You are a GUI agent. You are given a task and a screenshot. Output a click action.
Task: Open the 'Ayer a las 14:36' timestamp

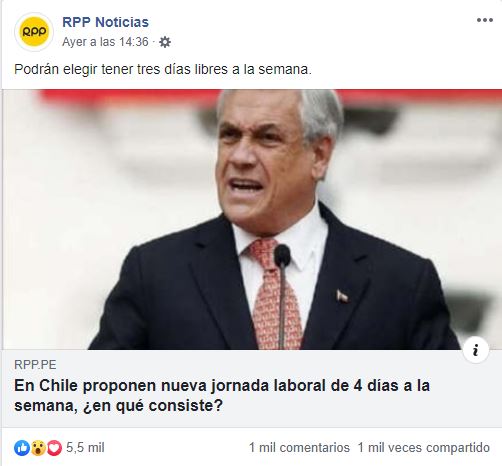[x=105, y=42]
